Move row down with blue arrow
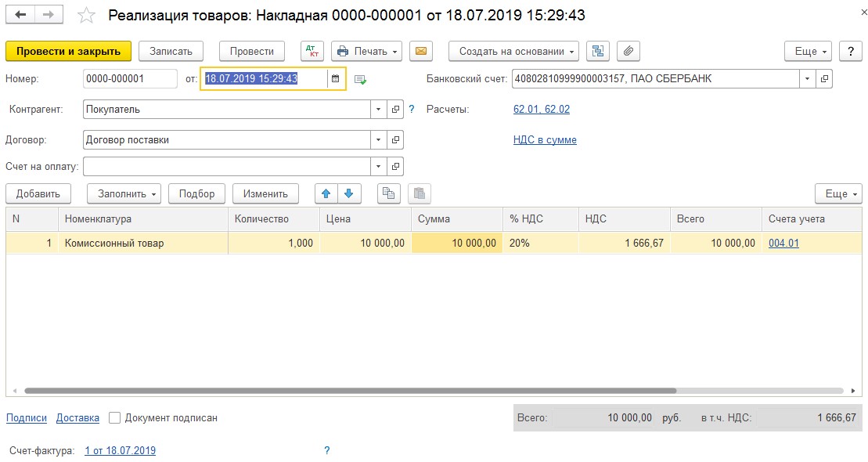 tap(348, 193)
